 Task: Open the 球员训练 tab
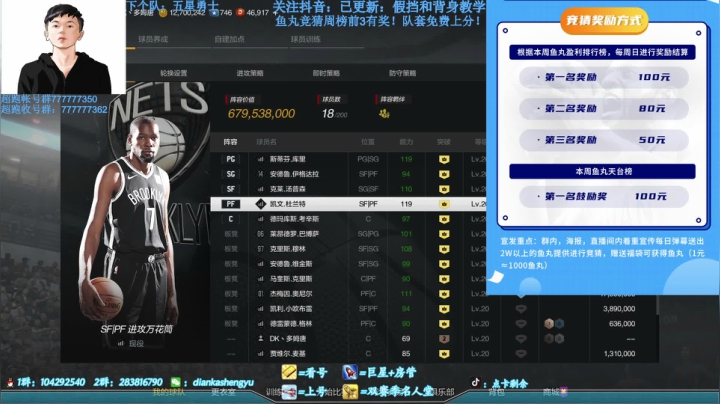(x=305, y=39)
